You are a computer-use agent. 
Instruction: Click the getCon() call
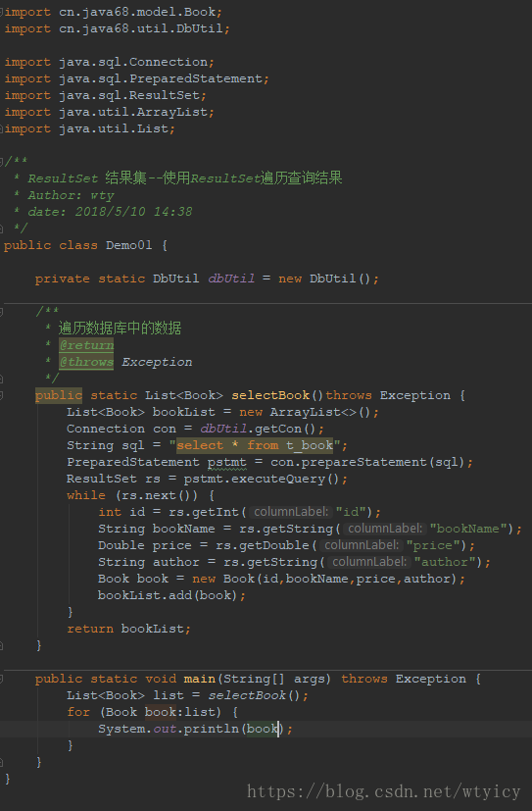(286, 429)
